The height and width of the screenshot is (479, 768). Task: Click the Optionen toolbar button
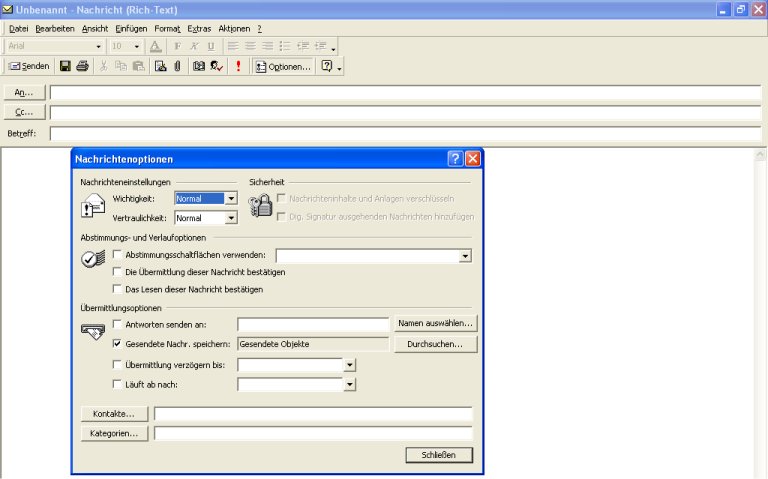(283, 67)
